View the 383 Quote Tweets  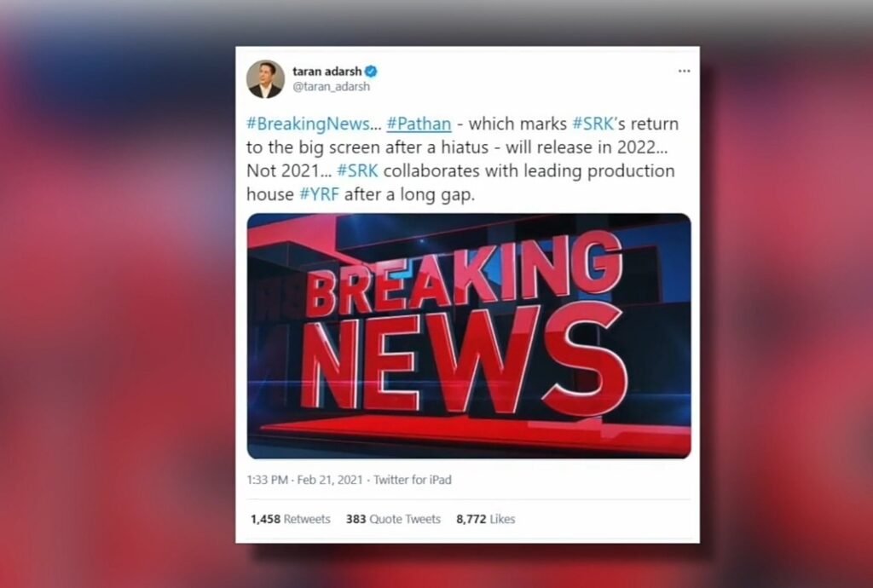(393, 519)
